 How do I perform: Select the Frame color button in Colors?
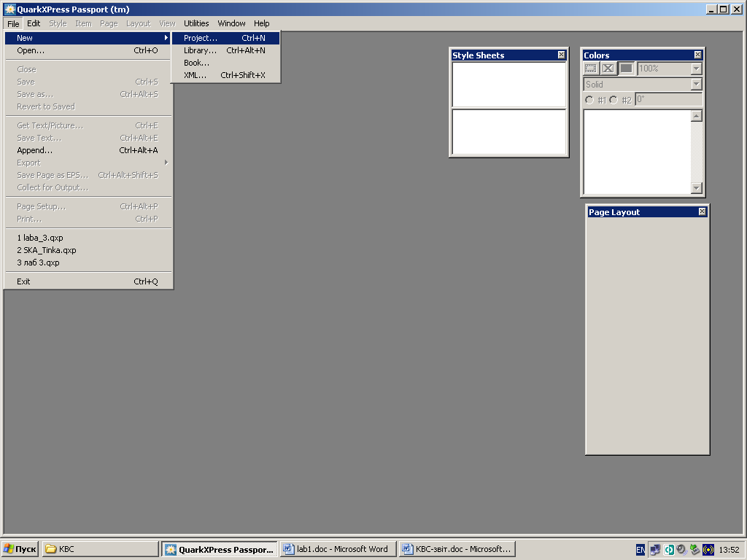591,69
